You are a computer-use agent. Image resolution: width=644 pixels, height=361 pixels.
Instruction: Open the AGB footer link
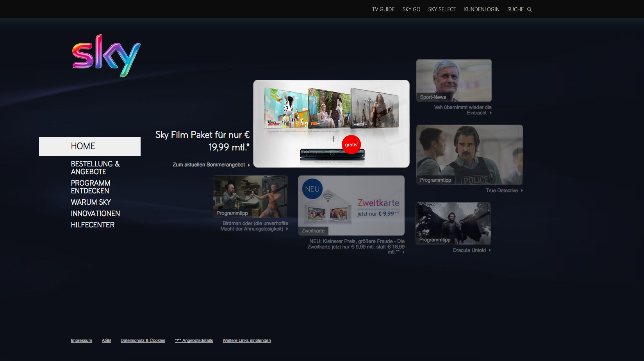tap(106, 341)
